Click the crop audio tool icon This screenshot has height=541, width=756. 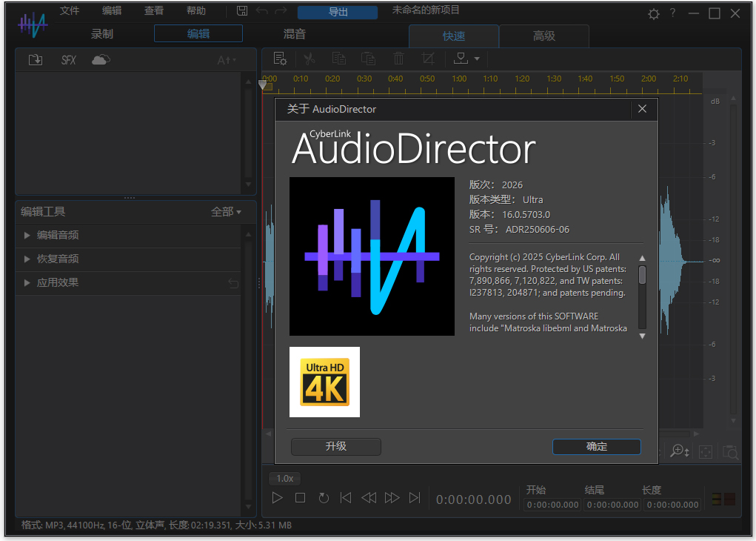[428, 59]
